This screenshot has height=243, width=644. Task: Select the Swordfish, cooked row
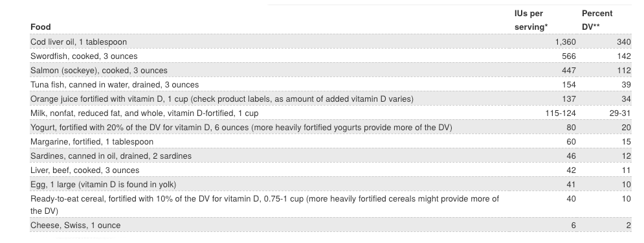click(331, 56)
